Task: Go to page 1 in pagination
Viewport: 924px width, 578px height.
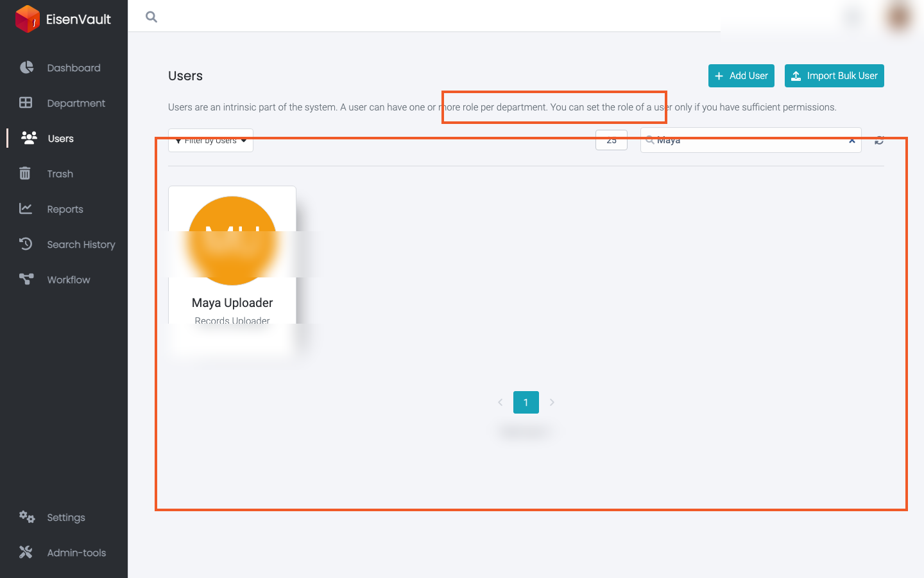Action: 526,402
